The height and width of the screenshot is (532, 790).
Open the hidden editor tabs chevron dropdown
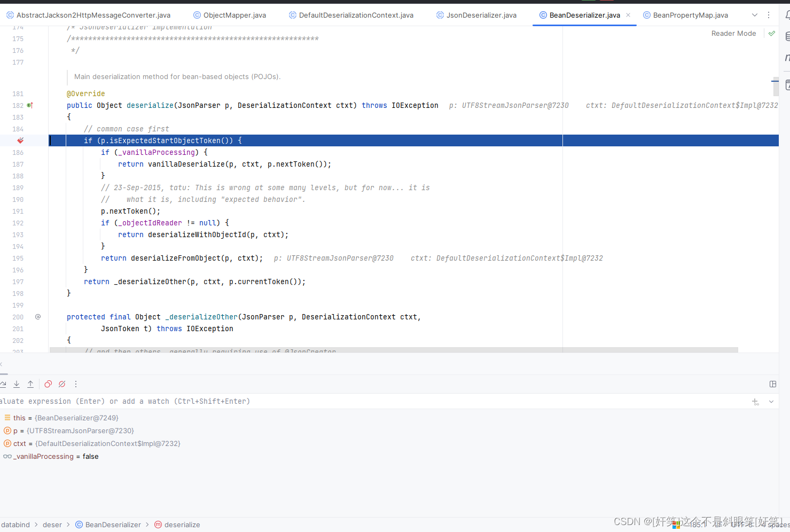click(x=754, y=15)
